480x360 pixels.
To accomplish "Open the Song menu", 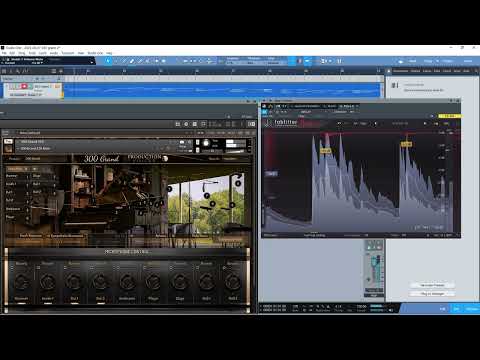I will (x=22, y=53).
